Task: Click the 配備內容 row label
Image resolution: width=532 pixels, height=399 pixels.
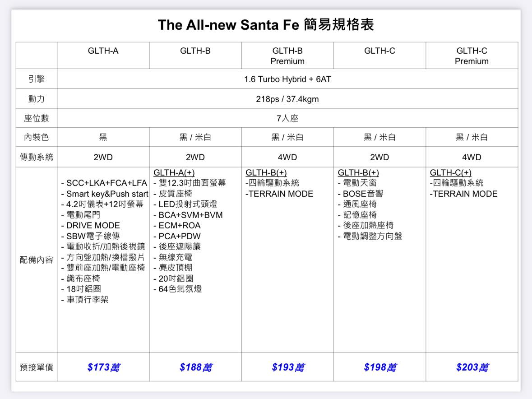Action: 36,260
